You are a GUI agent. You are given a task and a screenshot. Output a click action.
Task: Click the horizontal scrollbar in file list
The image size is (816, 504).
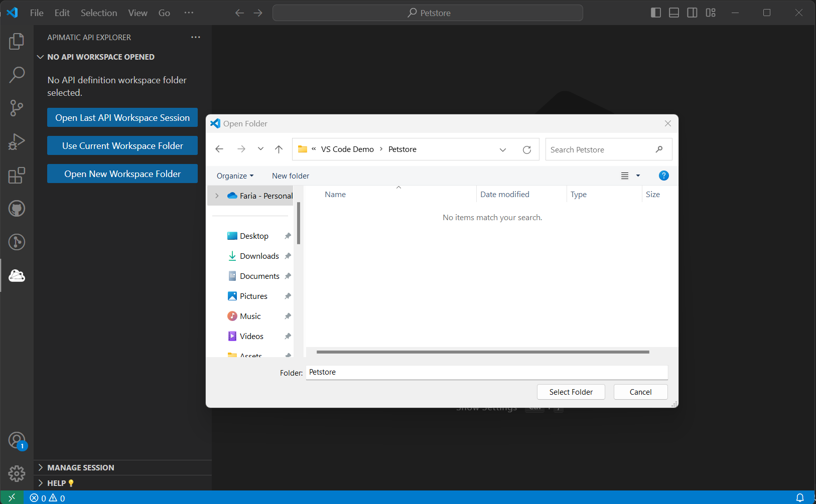click(483, 352)
